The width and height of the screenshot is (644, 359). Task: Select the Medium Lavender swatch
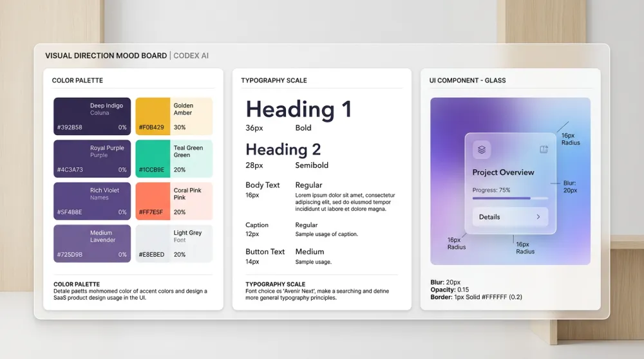[x=92, y=243]
